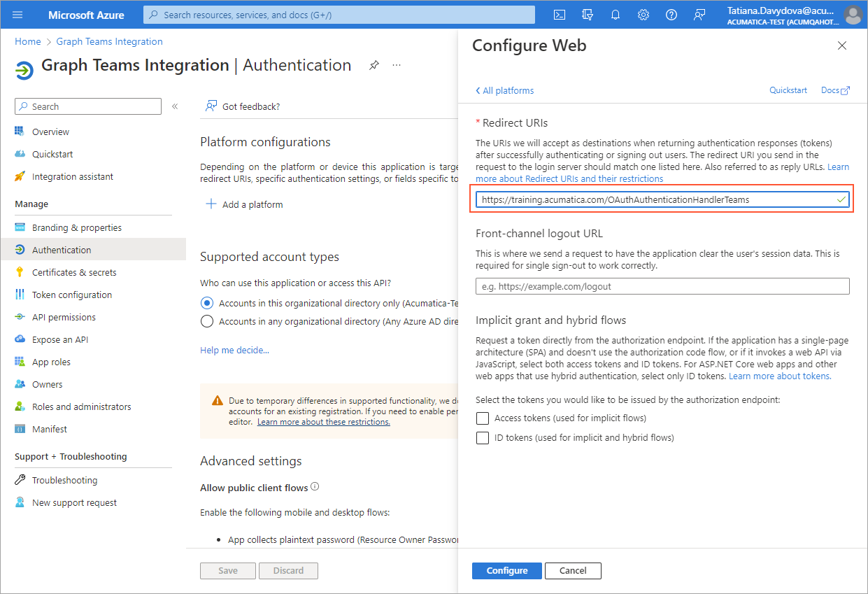Click Cancel in Configure Web panel
This screenshot has width=868, height=594.
point(573,570)
